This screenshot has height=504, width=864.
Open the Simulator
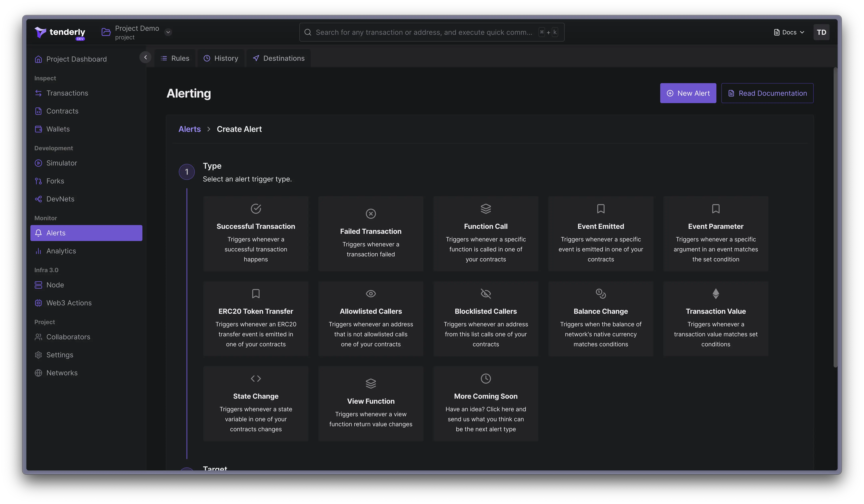pyautogui.click(x=56, y=163)
